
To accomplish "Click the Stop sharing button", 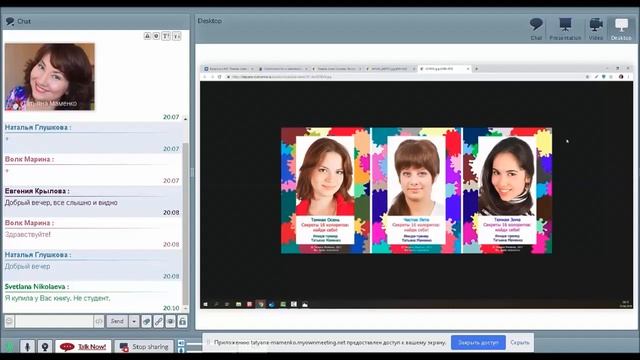I will point(144,347).
